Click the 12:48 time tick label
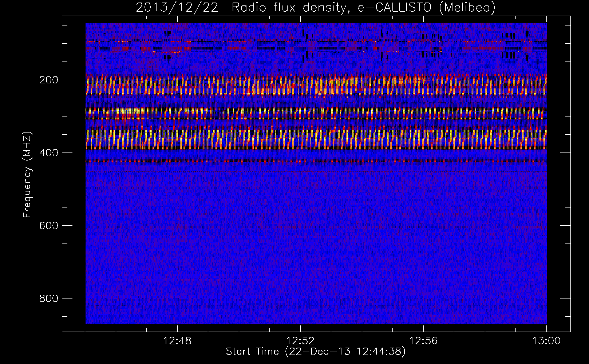This screenshot has height=364, width=589. click(177, 341)
